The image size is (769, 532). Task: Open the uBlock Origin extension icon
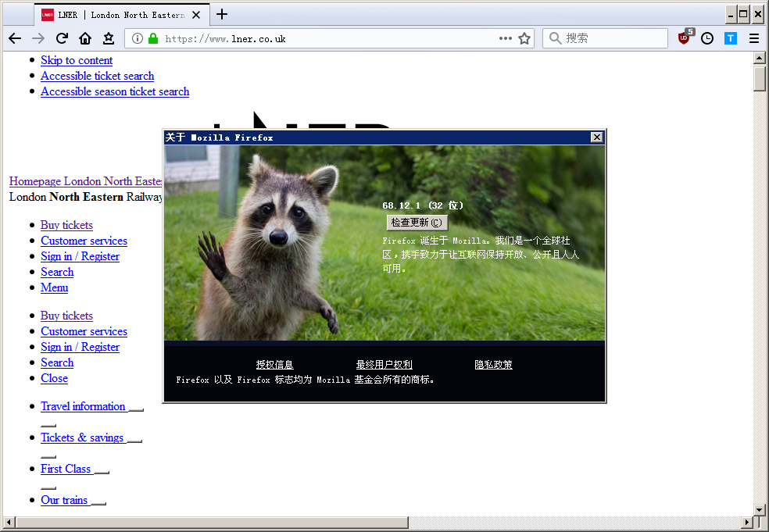point(685,37)
